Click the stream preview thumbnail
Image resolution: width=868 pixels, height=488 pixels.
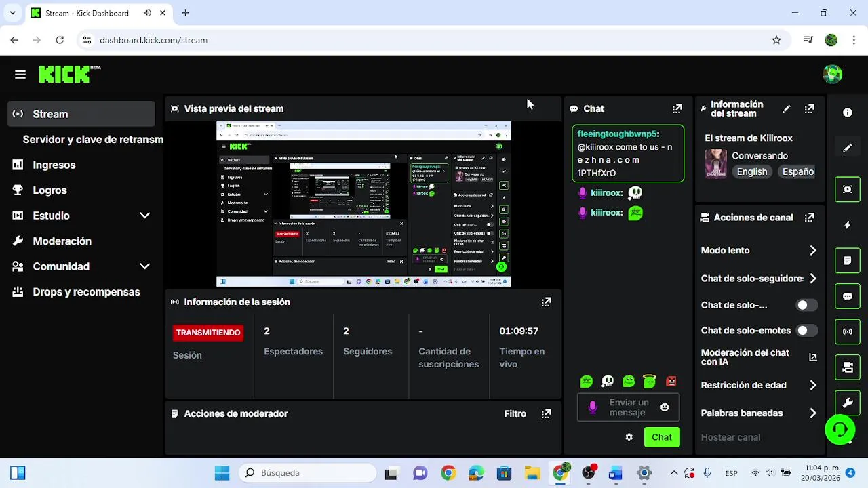[363, 204]
